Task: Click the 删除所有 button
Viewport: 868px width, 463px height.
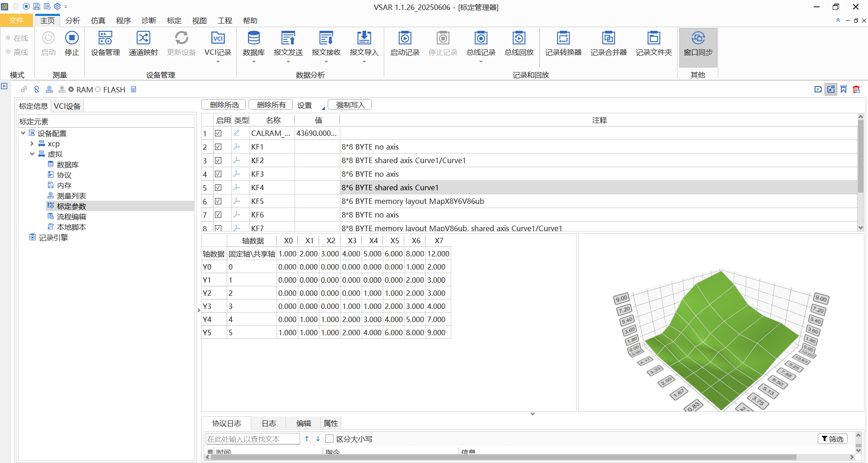Action: pos(271,105)
